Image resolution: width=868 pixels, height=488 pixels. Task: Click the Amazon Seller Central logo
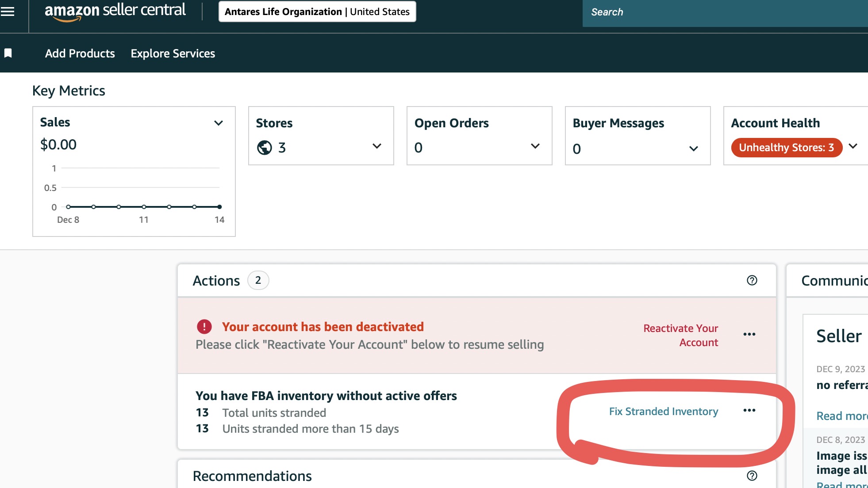(115, 11)
